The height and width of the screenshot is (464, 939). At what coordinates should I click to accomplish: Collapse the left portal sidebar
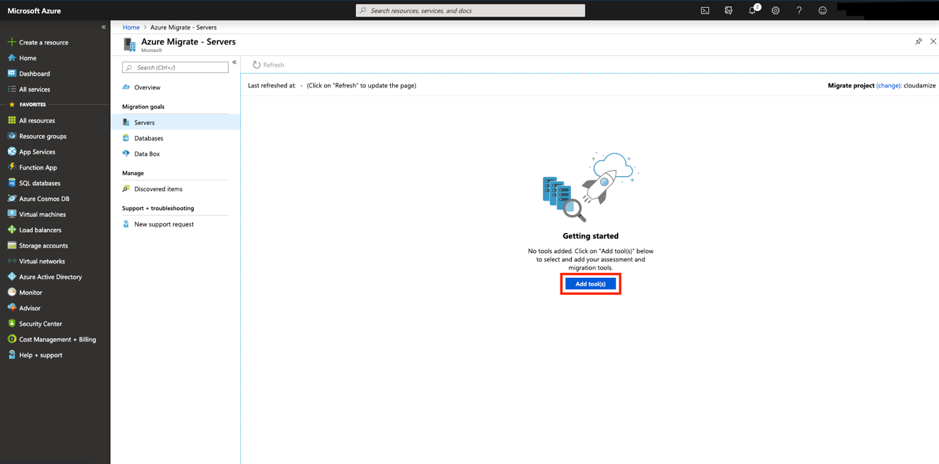click(x=103, y=27)
